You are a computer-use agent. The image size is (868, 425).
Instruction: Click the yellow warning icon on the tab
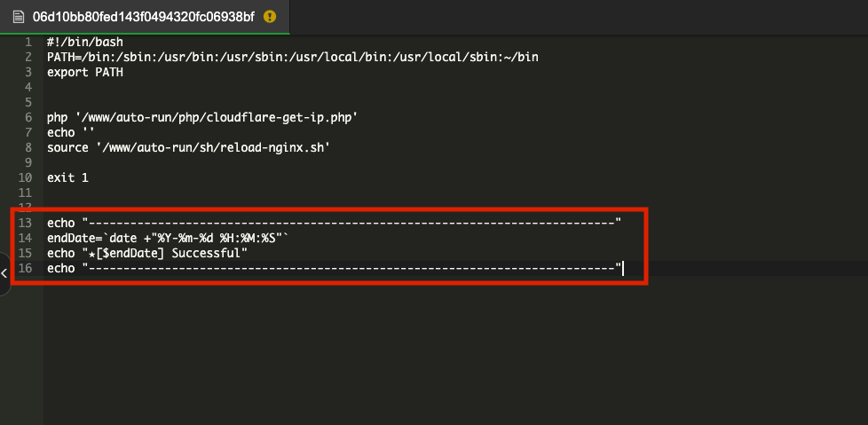tap(270, 17)
